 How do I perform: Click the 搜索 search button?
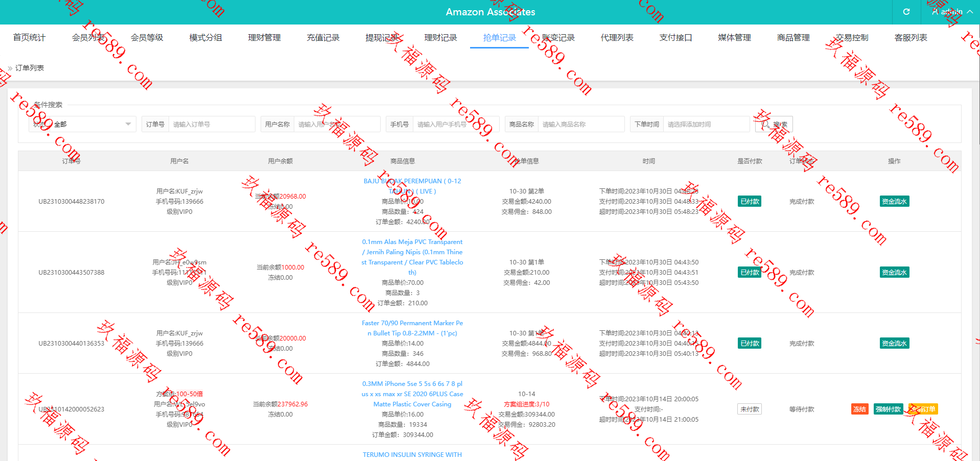(774, 124)
